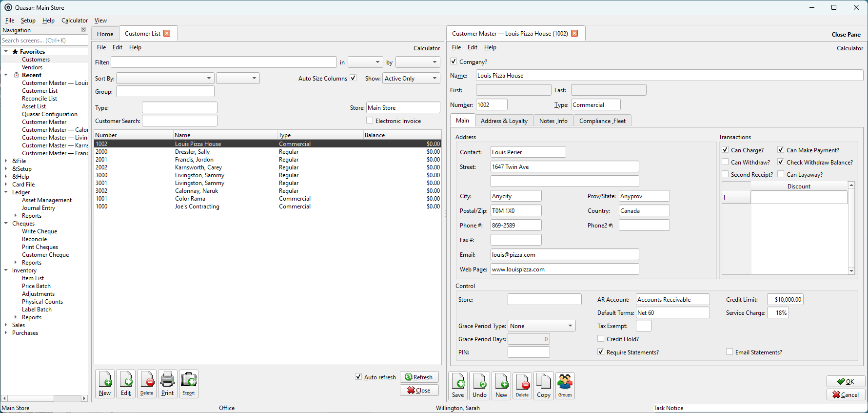Switch to the Home tab
The width and height of the screenshot is (868, 413).
pyautogui.click(x=105, y=34)
